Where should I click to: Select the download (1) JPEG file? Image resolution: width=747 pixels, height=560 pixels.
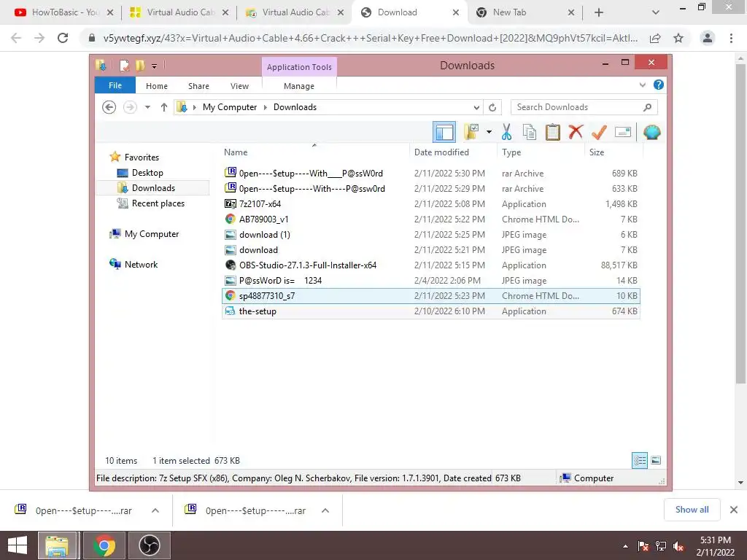(x=431, y=235)
